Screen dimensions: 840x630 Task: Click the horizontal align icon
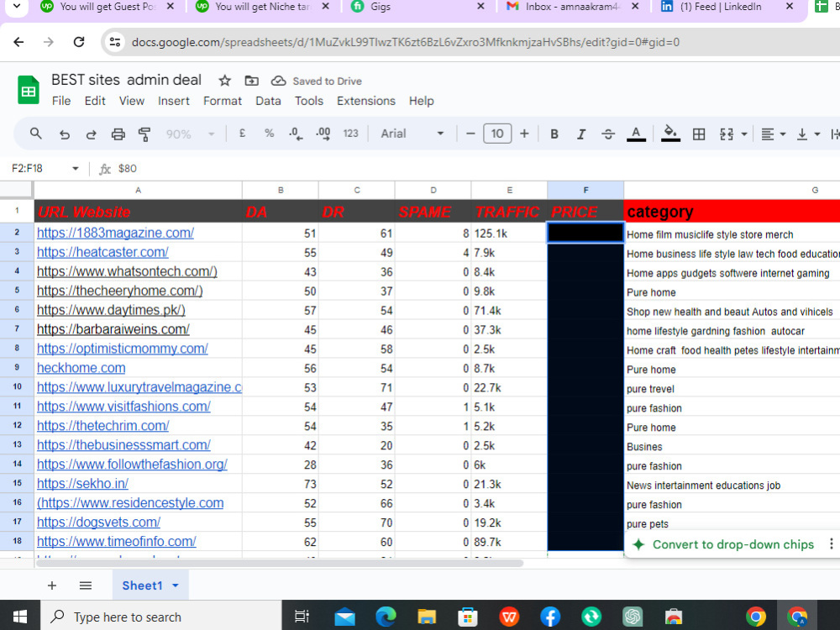pos(767,134)
